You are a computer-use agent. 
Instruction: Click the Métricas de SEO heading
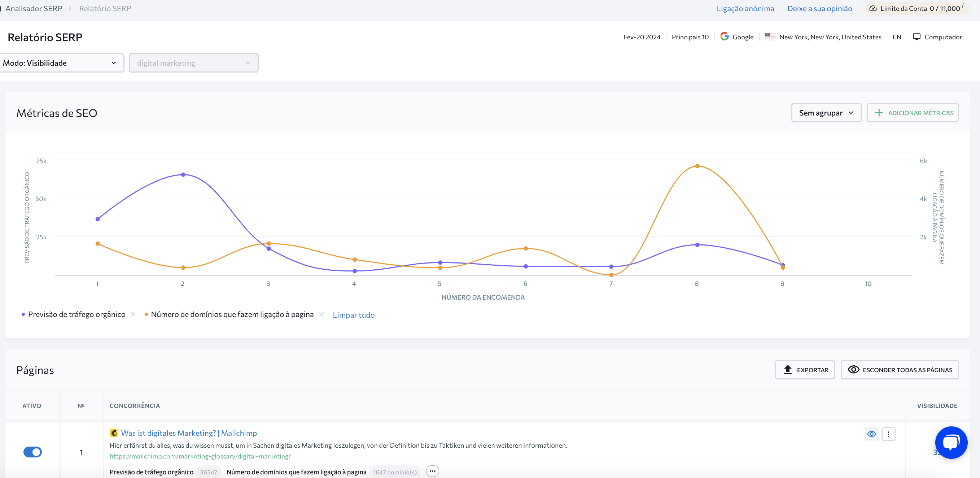coord(57,113)
